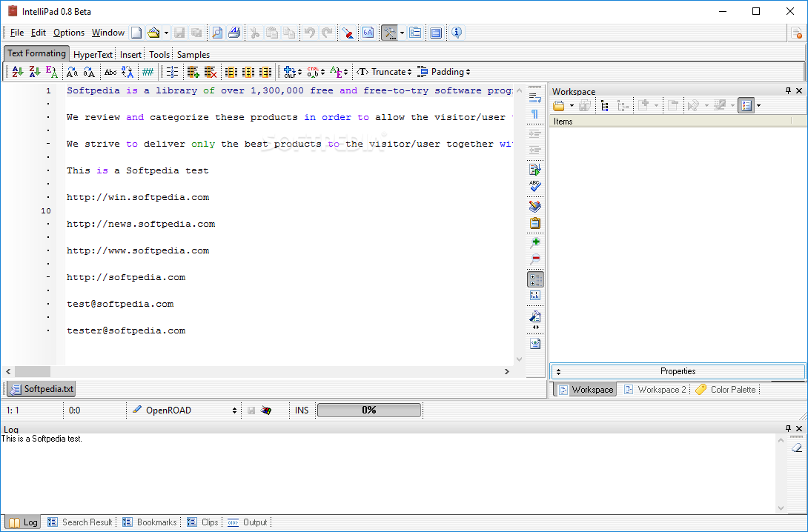Toggle the highlighted list view button in Workspace
Screen dimensions: 808x532
(746, 105)
